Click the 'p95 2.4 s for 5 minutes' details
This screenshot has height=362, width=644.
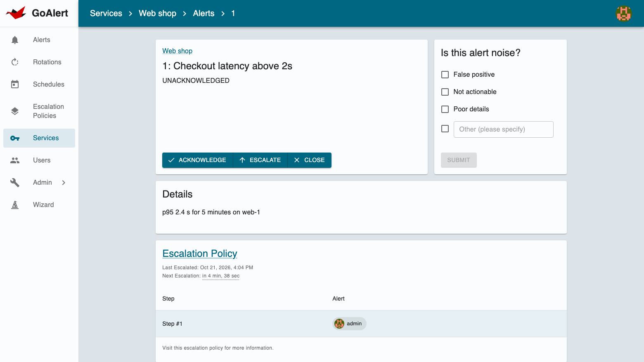coord(211,212)
